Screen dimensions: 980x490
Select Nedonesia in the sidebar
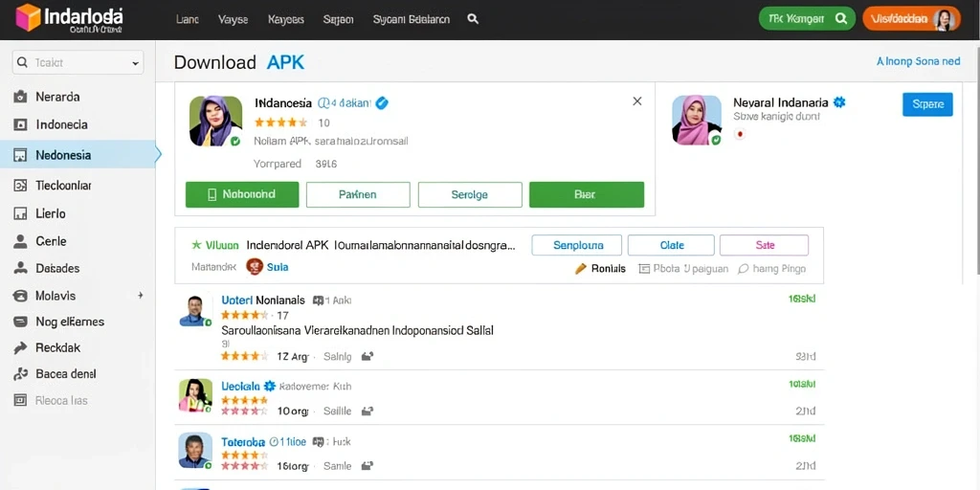(x=78, y=155)
